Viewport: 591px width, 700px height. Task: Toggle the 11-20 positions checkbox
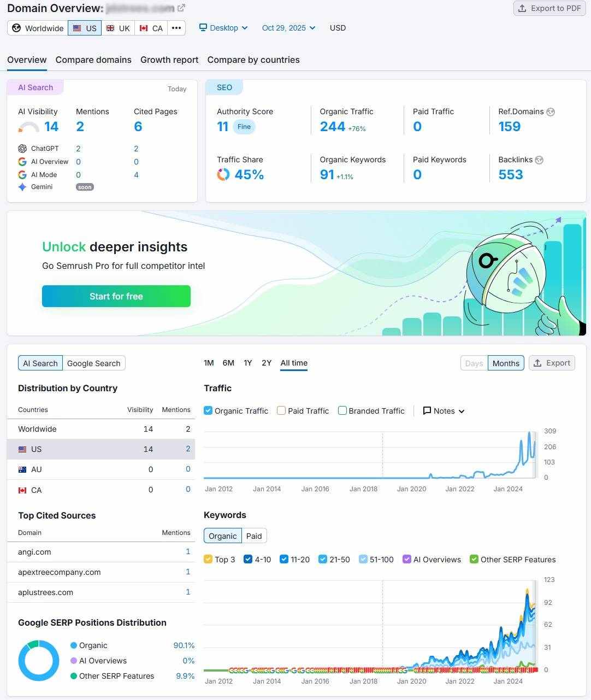click(x=284, y=559)
